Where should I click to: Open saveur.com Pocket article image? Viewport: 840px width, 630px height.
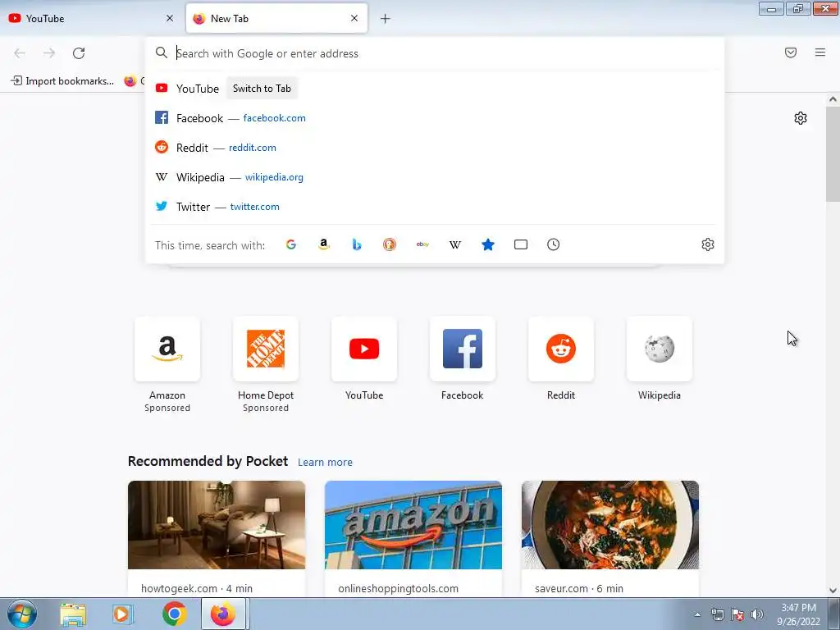point(610,525)
